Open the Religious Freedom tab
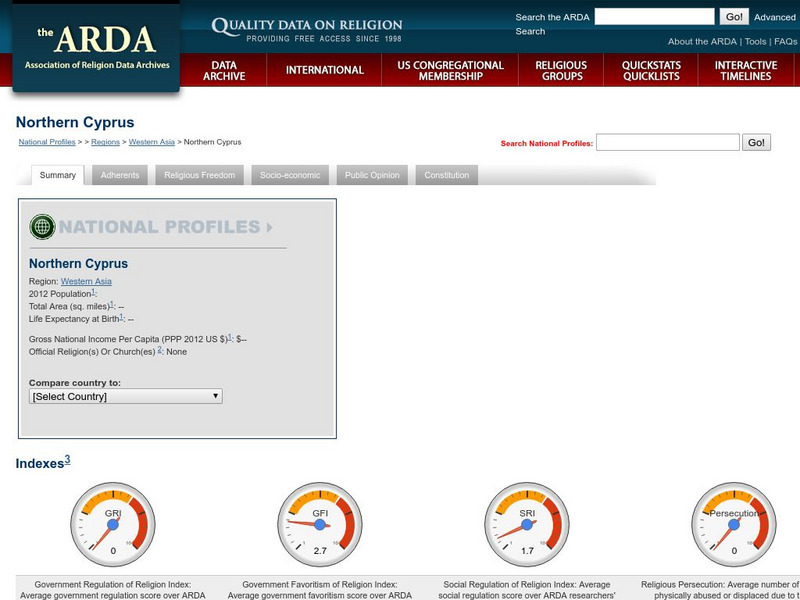This screenshot has height=600, width=800. 200,174
